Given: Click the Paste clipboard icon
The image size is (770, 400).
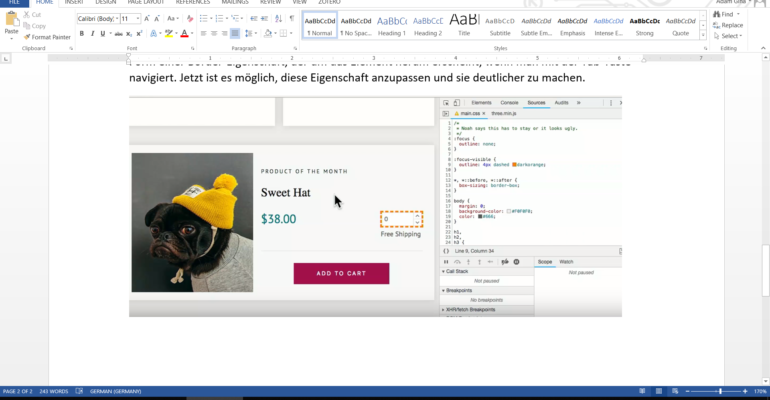Looking at the screenshot, I should coord(11,20).
